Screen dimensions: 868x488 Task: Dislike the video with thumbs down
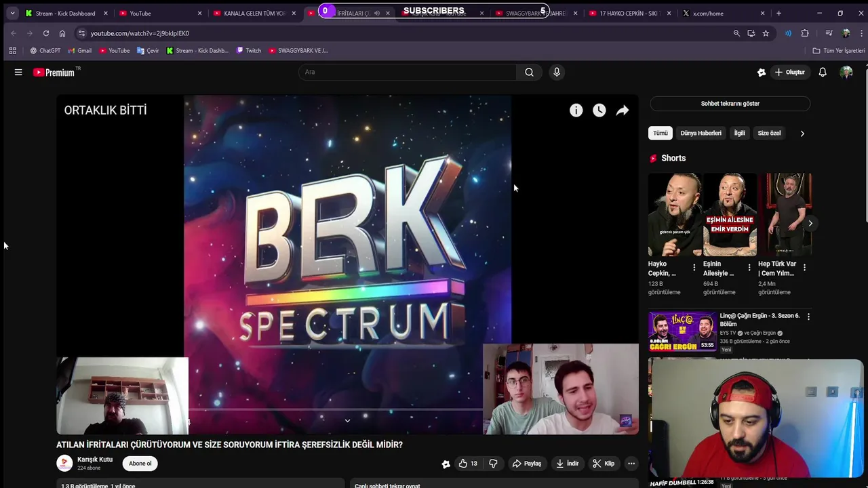pos(493,464)
